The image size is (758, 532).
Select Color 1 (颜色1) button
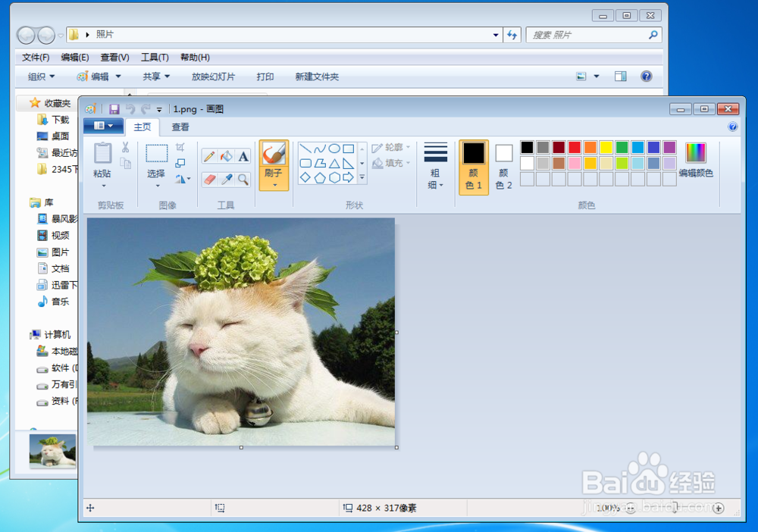click(474, 167)
